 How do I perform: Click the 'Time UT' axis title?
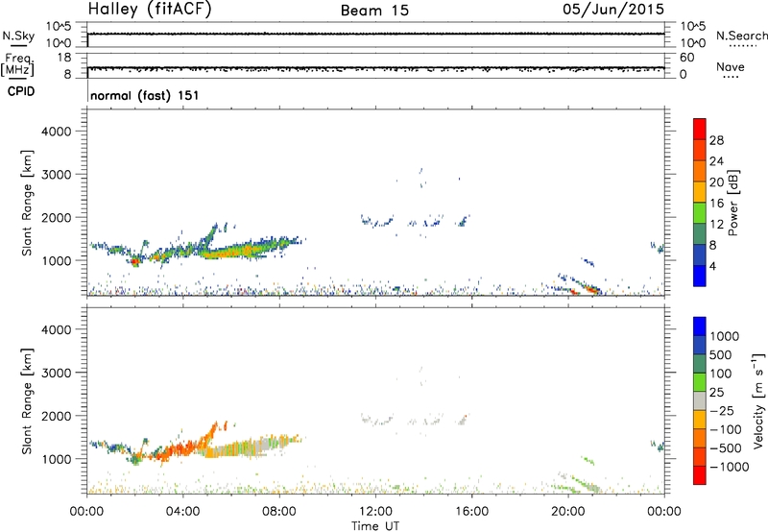pos(375,526)
